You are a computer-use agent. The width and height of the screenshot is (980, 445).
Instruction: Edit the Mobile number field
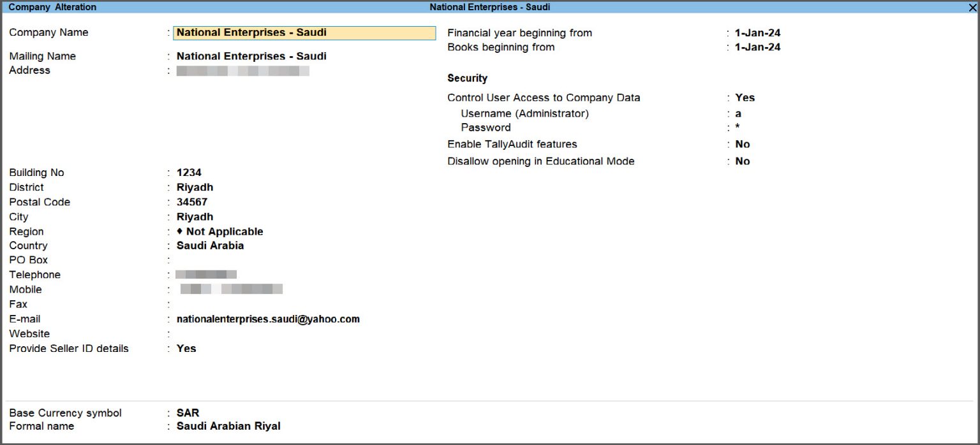click(x=230, y=289)
